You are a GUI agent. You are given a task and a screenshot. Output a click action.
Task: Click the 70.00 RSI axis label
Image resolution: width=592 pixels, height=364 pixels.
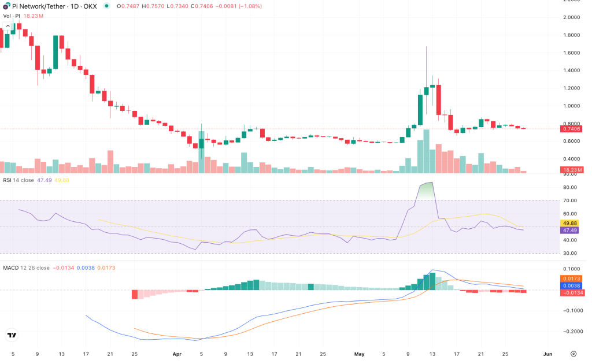click(569, 200)
